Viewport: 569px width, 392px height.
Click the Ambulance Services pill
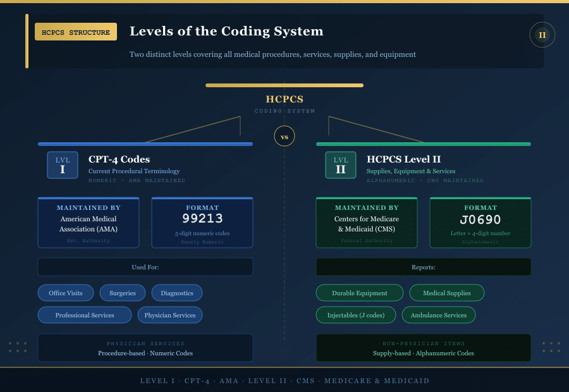point(438,315)
